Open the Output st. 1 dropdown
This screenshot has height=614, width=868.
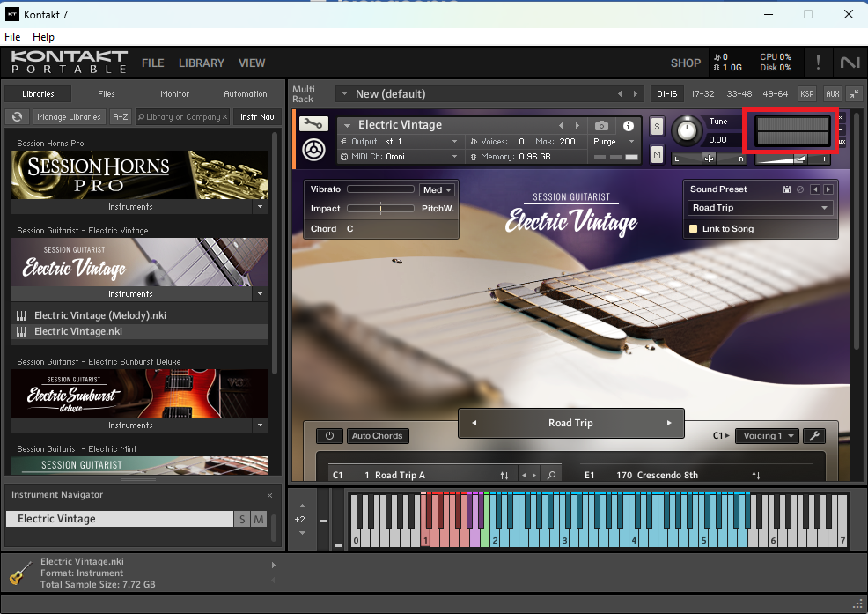(400, 142)
